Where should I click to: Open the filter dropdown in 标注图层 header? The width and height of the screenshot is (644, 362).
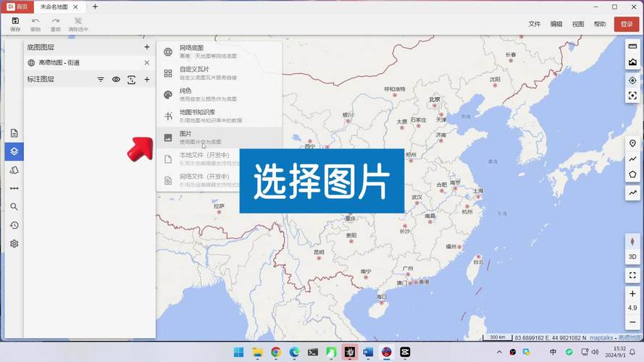click(x=101, y=79)
